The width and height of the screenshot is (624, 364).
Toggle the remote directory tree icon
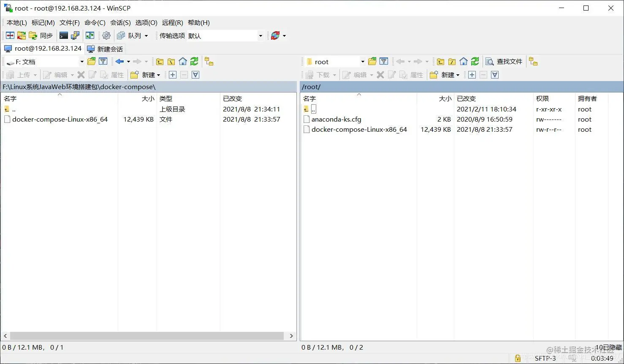(x=533, y=62)
